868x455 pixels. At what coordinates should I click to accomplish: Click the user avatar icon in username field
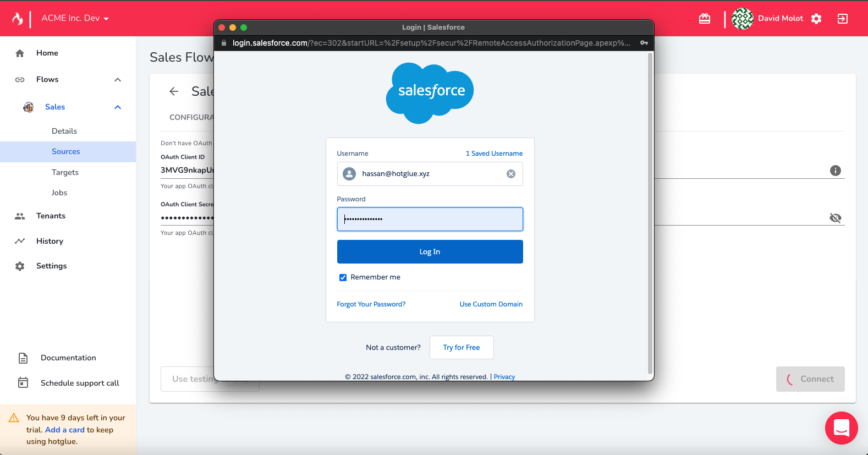[349, 174]
